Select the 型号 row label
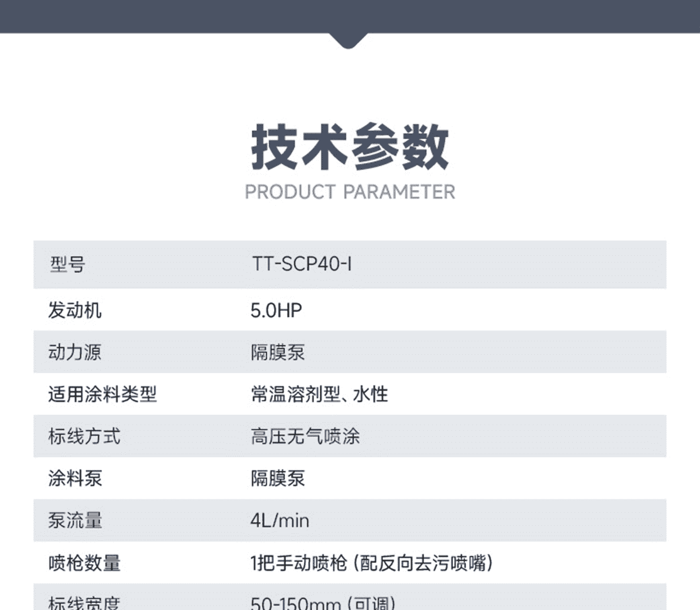 click(x=68, y=264)
